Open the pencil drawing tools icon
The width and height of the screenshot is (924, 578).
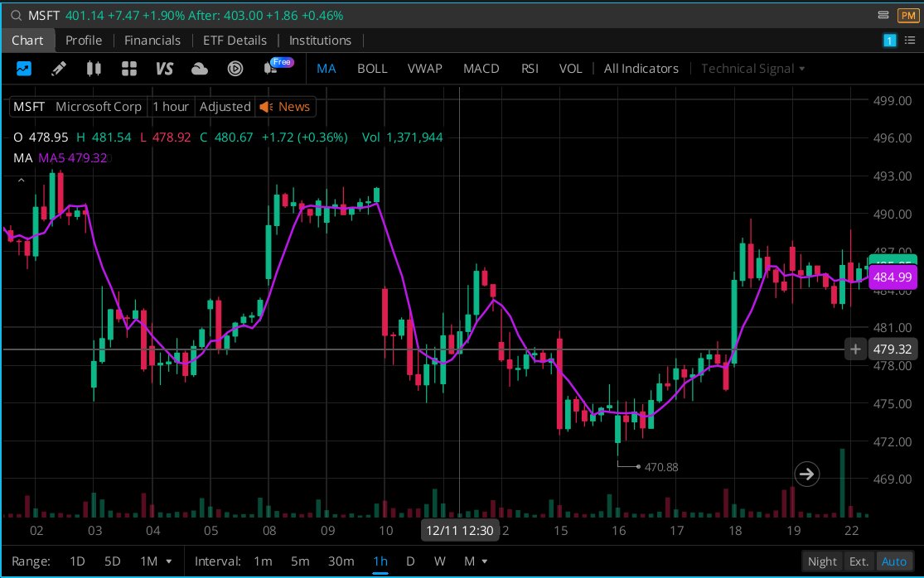(58, 69)
